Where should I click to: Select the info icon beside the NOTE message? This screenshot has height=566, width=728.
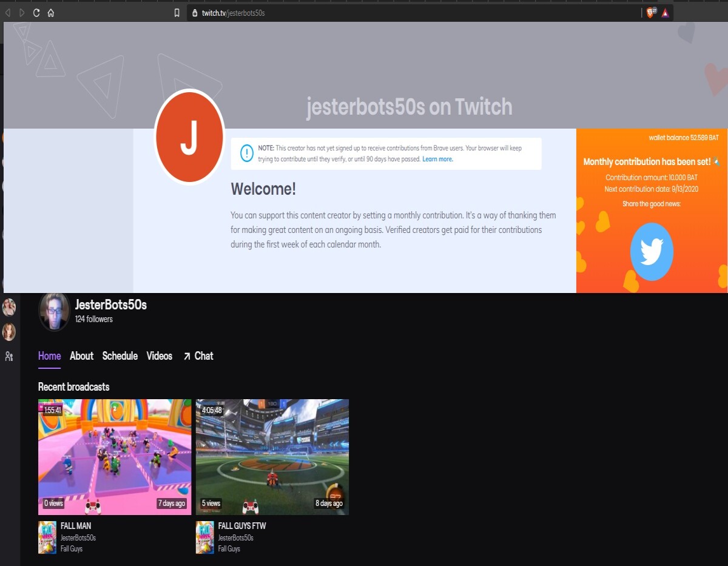[247, 153]
